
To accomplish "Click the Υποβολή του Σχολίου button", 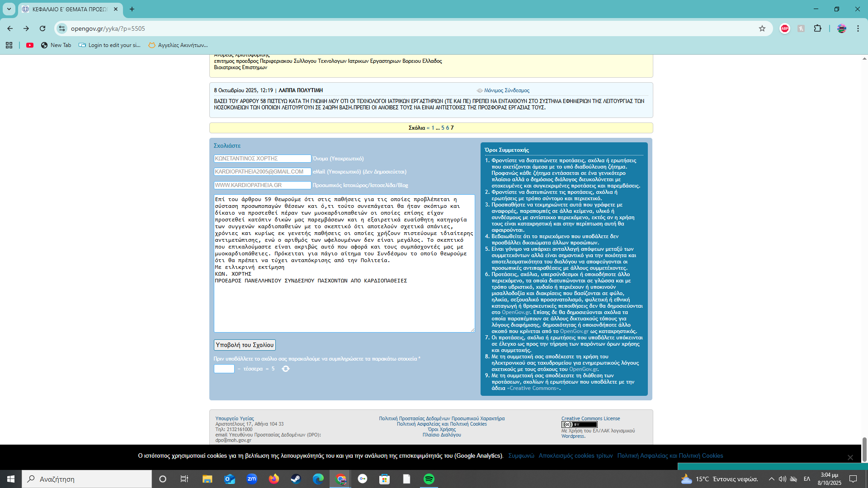I will [x=245, y=345].
